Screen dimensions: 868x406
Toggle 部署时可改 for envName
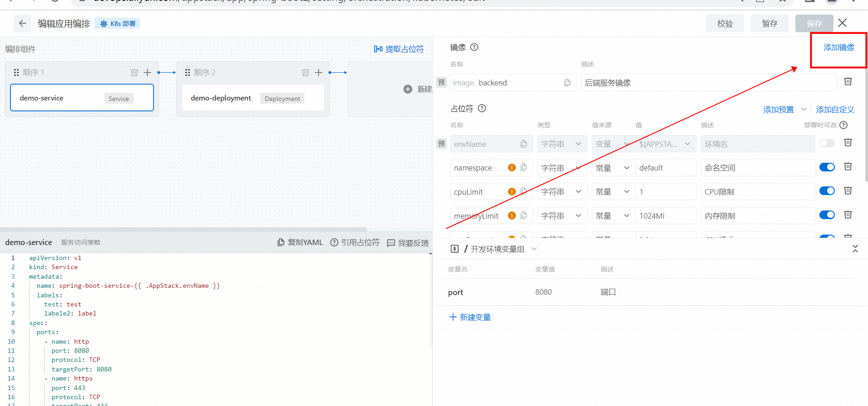click(x=827, y=143)
